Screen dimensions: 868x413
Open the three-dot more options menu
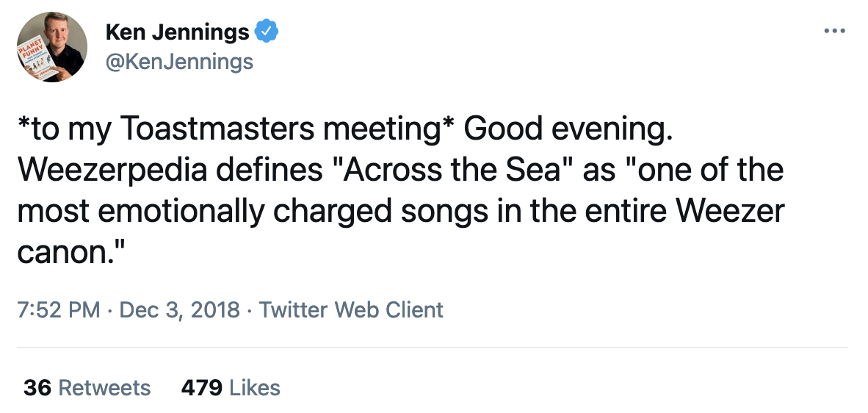[x=835, y=32]
